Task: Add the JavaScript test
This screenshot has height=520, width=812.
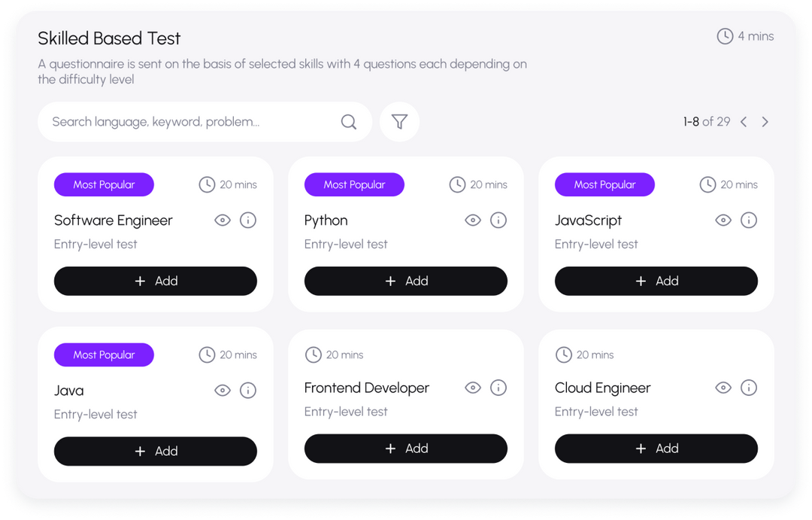Action: [656, 281]
